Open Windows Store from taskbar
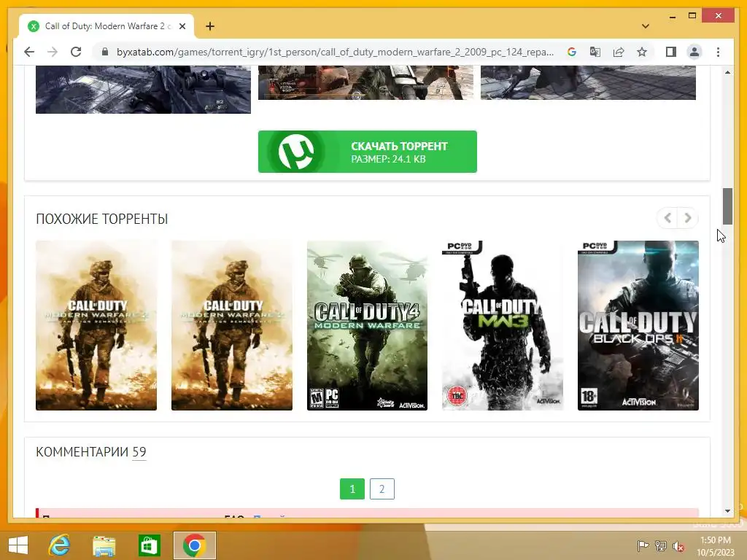 click(x=149, y=545)
